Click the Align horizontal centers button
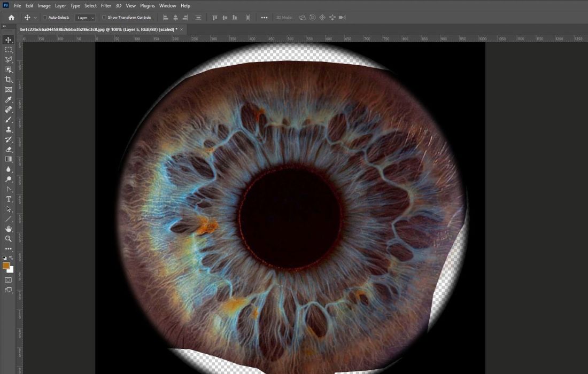This screenshot has width=588, height=374. point(175,18)
